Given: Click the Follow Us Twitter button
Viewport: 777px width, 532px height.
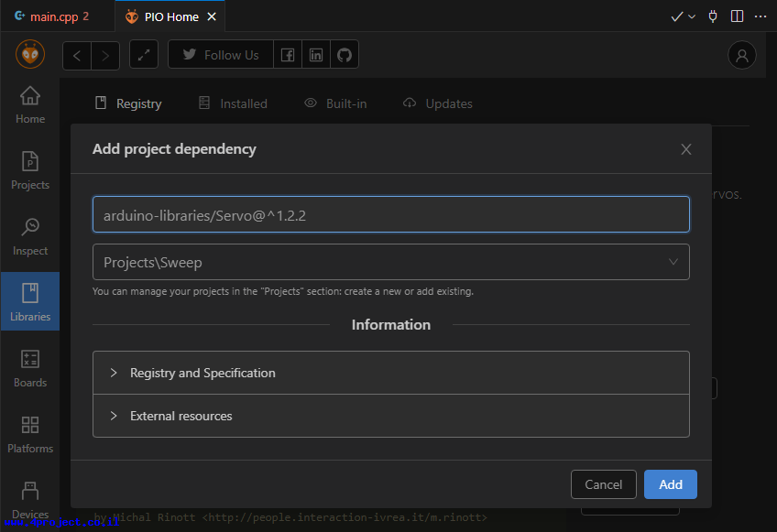Looking at the screenshot, I should pyautogui.click(x=221, y=55).
